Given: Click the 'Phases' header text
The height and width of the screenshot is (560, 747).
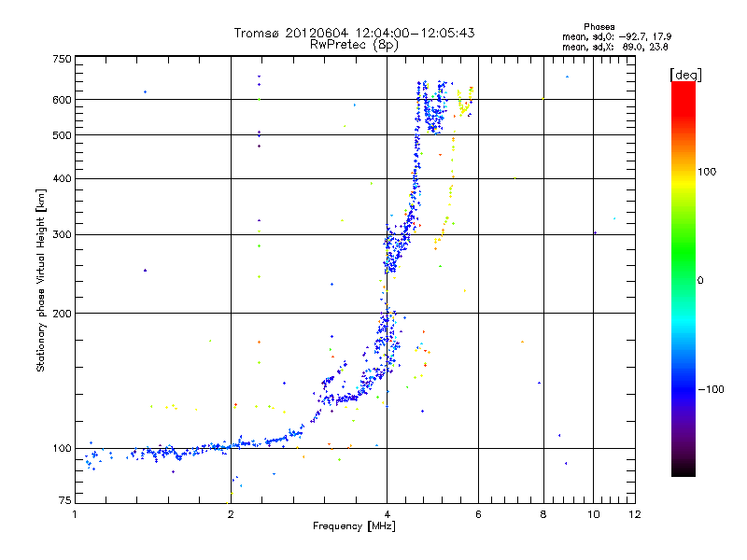Looking at the screenshot, I should (x=599, y=27).
